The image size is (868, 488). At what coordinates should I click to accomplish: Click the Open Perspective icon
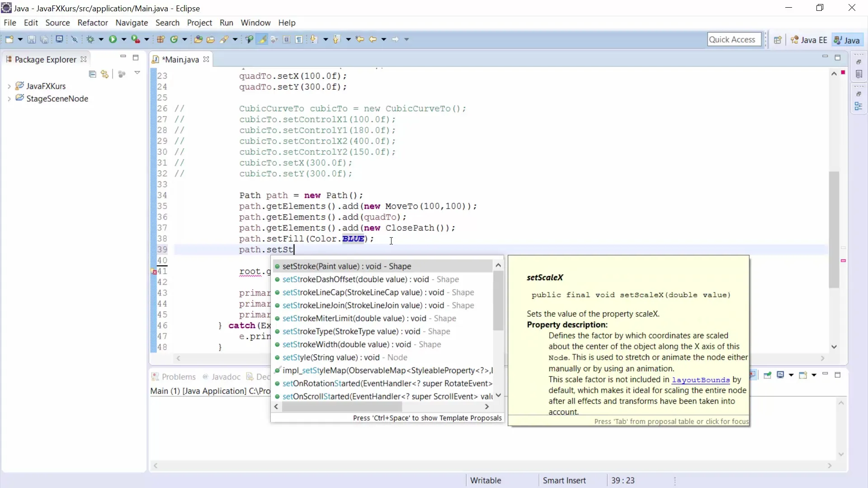click(778, 40)
